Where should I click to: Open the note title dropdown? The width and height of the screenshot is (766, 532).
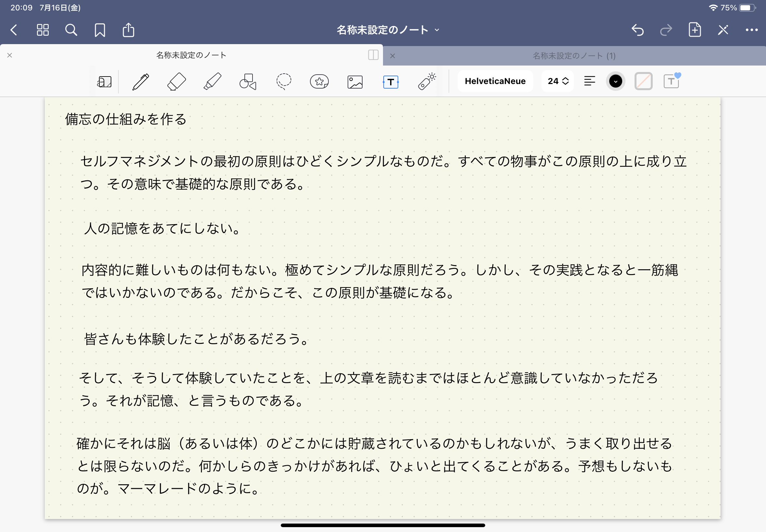[x=437, y=30]
